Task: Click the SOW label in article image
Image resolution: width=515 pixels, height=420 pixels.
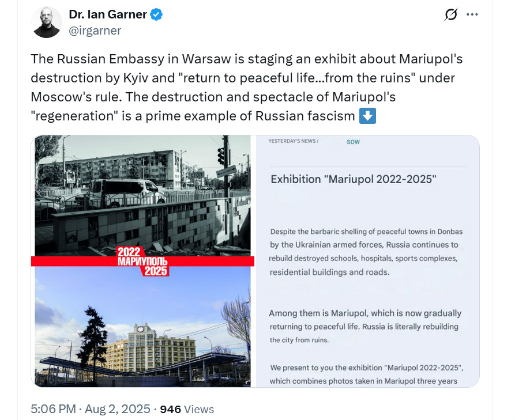Action: click(x=353, y=142)
